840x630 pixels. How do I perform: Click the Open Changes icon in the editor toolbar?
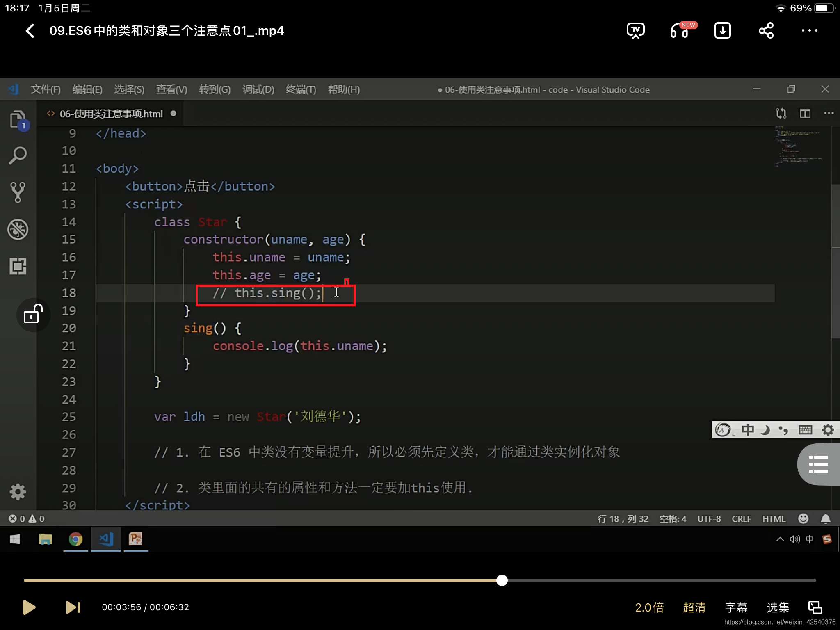click(x=781, y=114)
